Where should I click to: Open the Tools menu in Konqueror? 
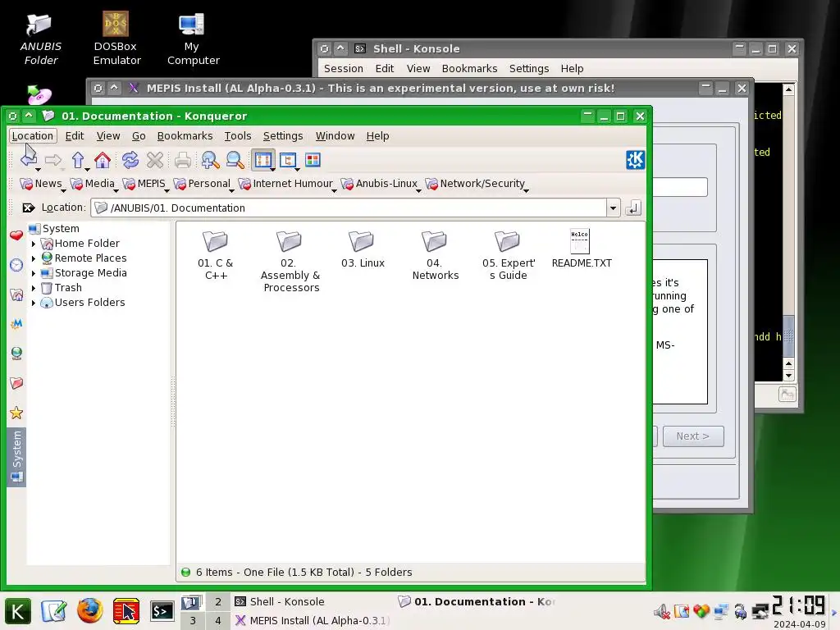(x=238, y=136)
